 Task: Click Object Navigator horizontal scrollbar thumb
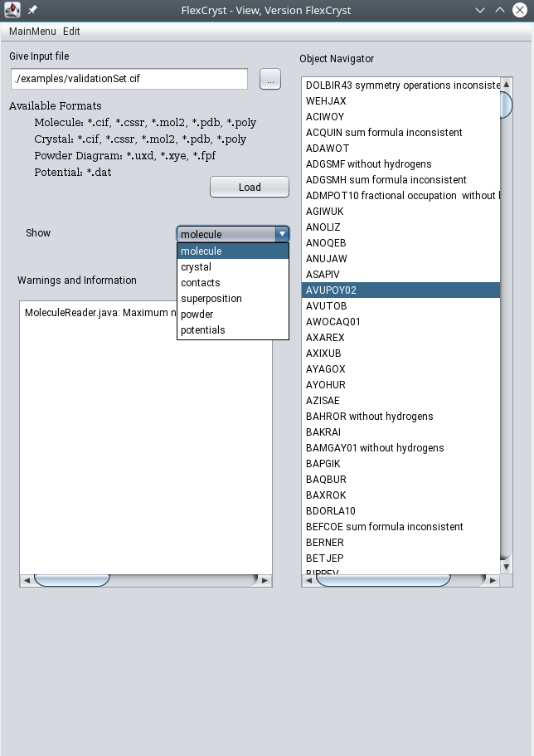(384, 581)
